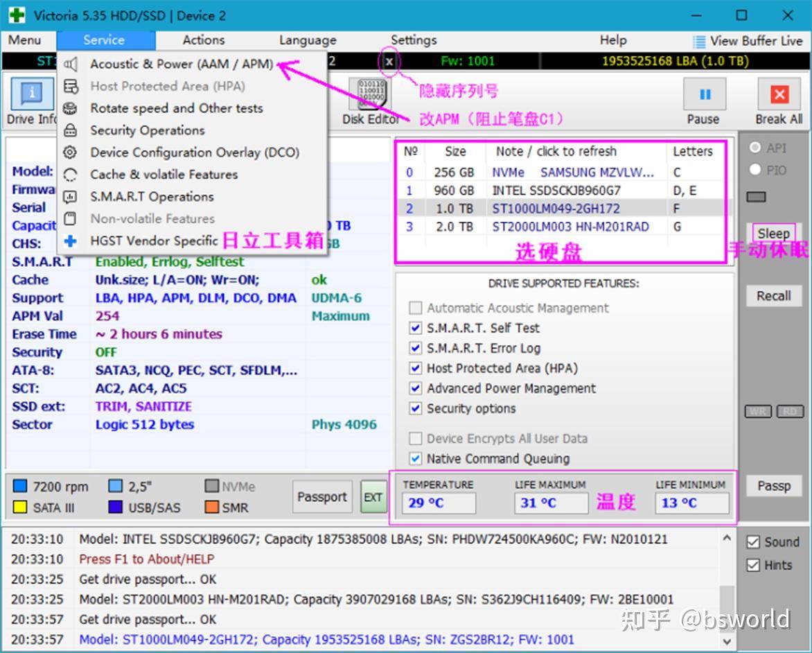The height and width of the screenshot is (653, 812).
Task: Open the Disk Editor tool icon
Action: (371, 94)
